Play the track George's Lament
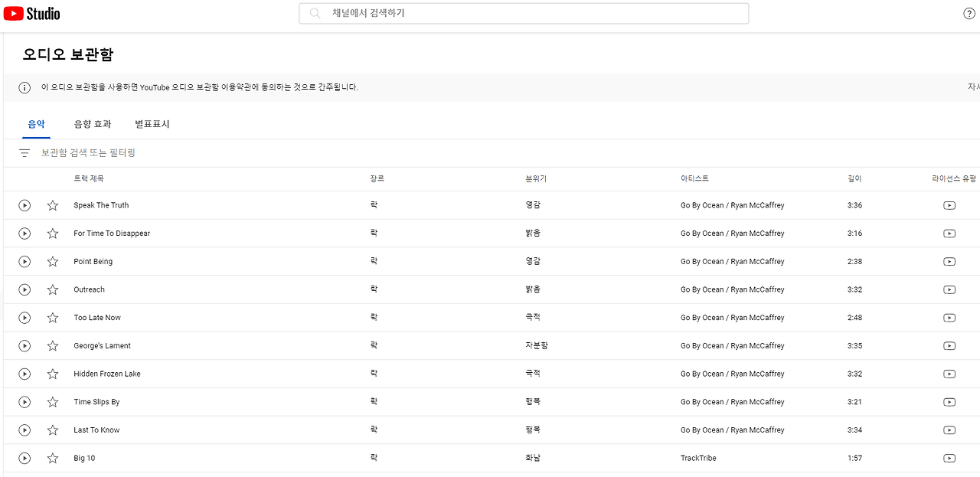Viewport: 980px width, 477px height. point(24,346)
